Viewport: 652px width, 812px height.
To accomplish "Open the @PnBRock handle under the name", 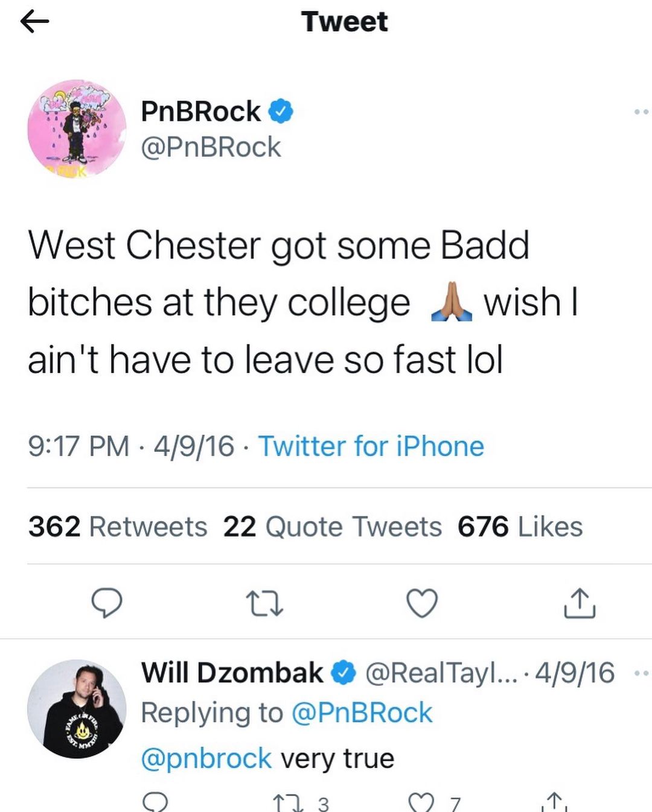I will [x=211, y=148].
